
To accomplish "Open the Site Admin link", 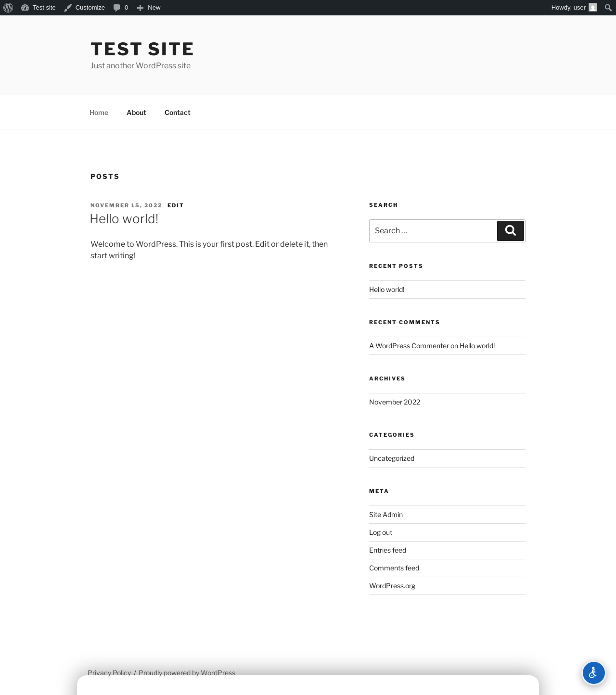I will 386,515.
